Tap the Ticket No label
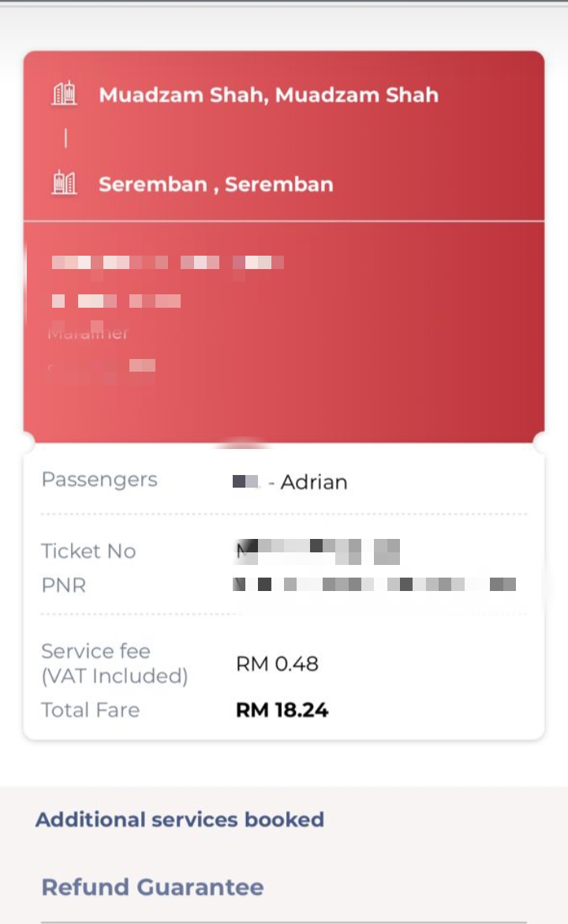Image resolution: width=568 pixels, height=924 pixels. click(88, 551)
